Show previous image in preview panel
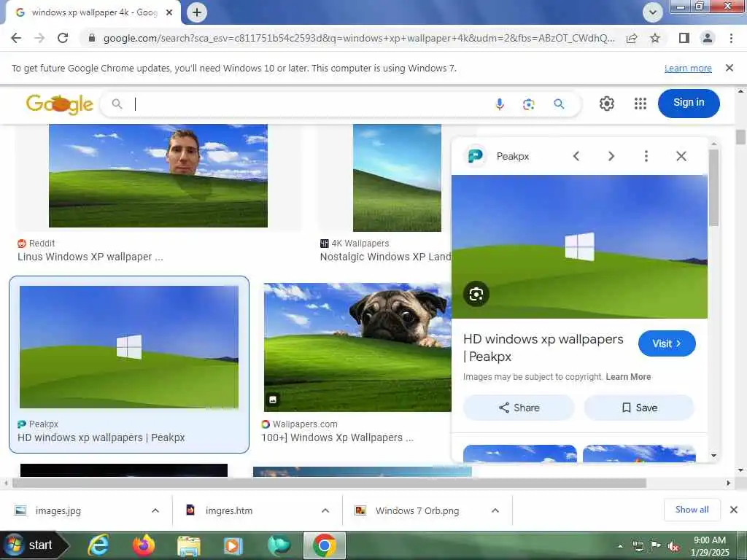The height and width of the screenshot is (560, 747). click(576, 156)
